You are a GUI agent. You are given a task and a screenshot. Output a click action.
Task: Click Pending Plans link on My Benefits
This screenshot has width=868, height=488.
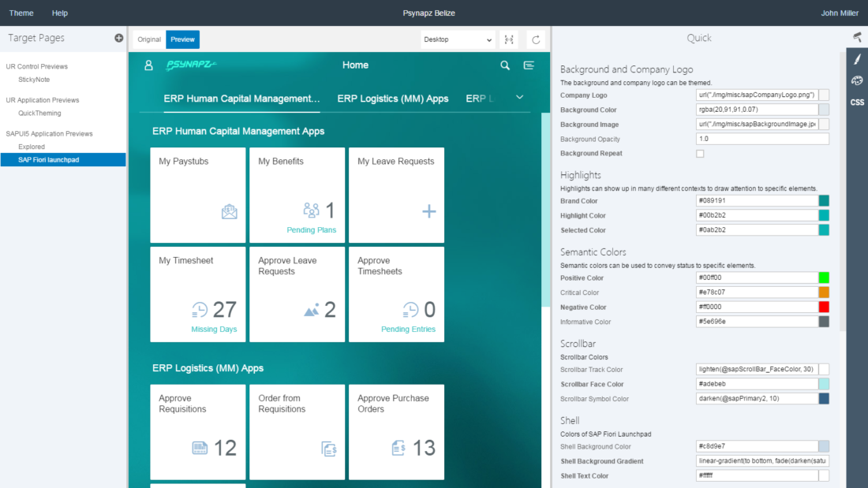coord(311,230)
